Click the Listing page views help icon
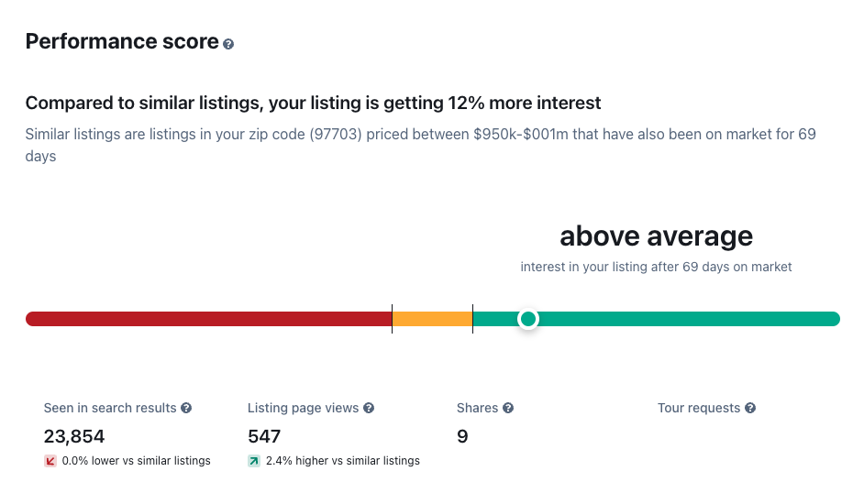Screen dimensions: 864x504 pyautogui.click(x=369, y=408)
